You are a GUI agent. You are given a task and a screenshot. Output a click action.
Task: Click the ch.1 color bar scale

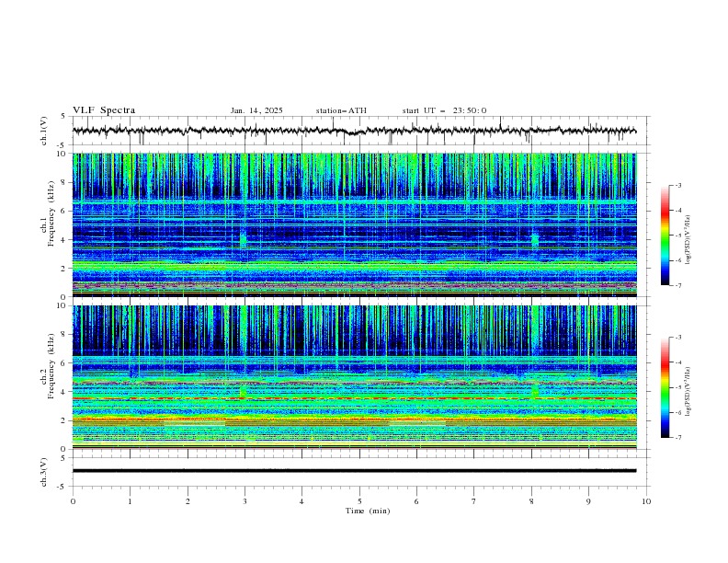[x=665, y=236]
